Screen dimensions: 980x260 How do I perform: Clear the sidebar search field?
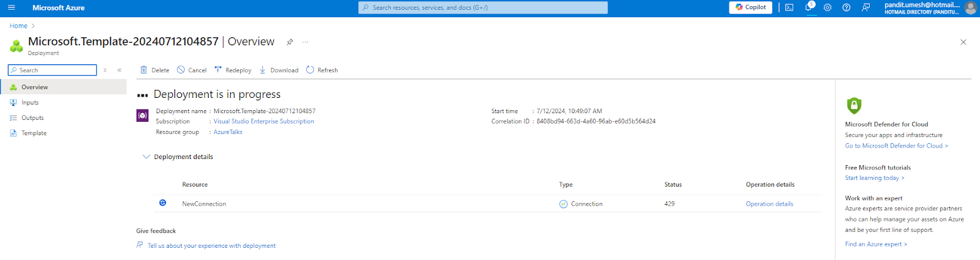(x=105, y=70)
